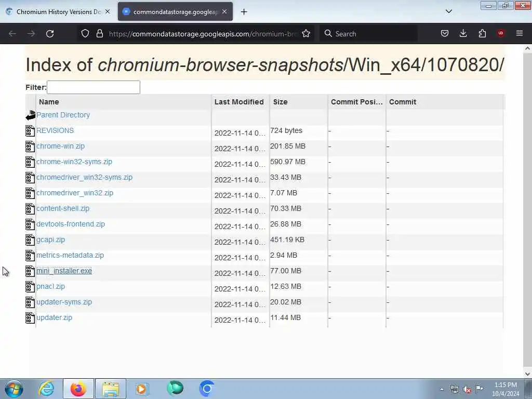Download chrome-win32-syms.zip
The height and width of the screenshot is (399, 532).
coord(74,162)
